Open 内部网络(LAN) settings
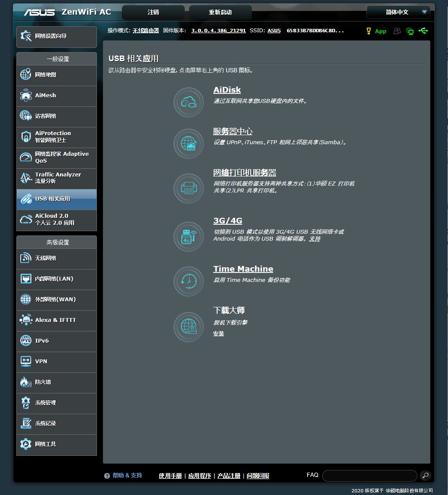This screenshot has width=448, height=495. click(56, 279)
